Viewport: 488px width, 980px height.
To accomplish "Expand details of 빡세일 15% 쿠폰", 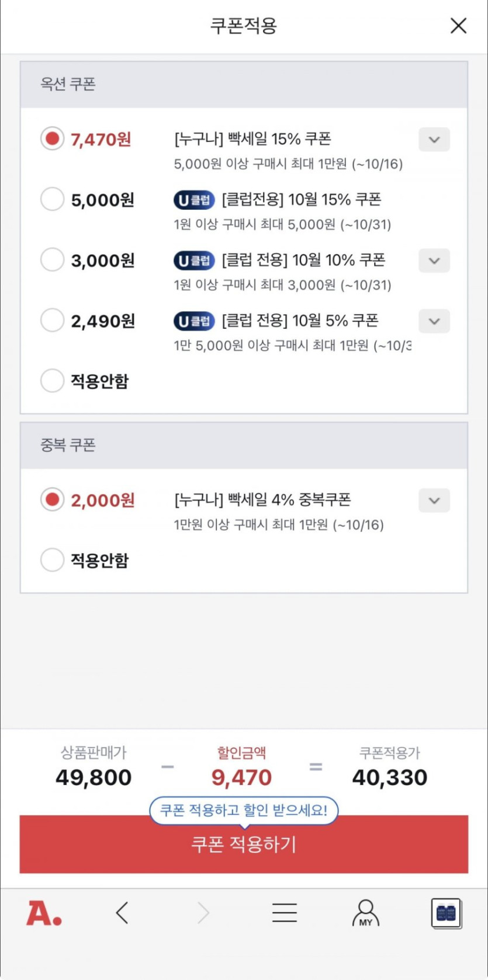I will click(434, 140).
